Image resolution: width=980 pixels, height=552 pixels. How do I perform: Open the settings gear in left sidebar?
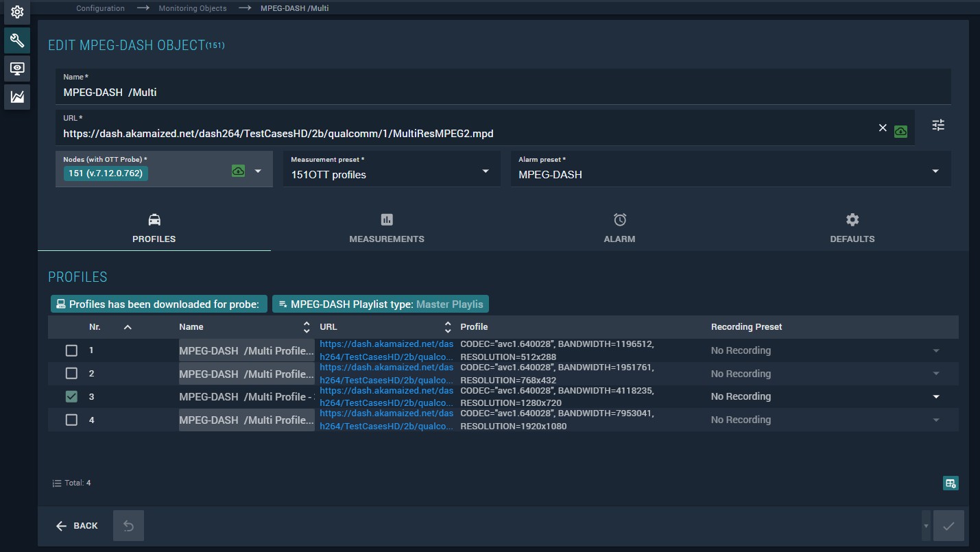17,12
